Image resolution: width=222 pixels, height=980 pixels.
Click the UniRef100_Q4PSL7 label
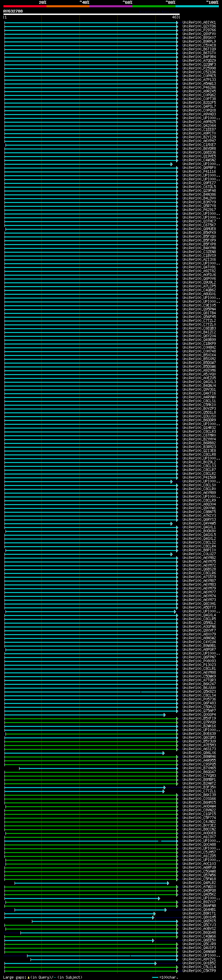pyautogui.click(x=199, y=106)
